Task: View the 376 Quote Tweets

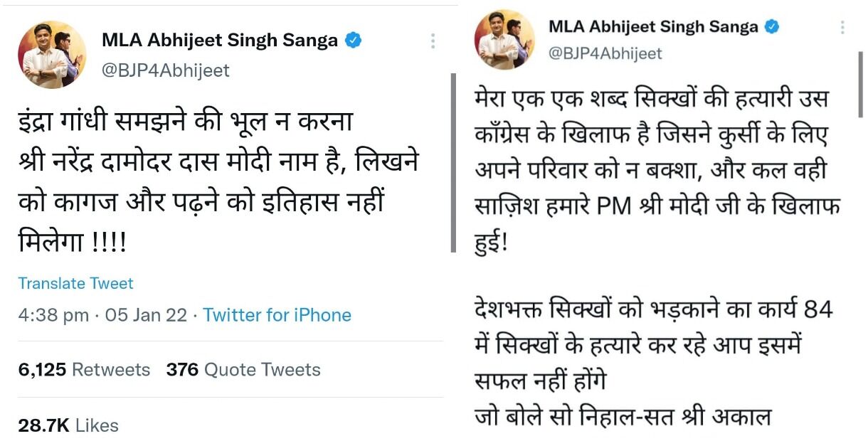Action: (243, 370)
